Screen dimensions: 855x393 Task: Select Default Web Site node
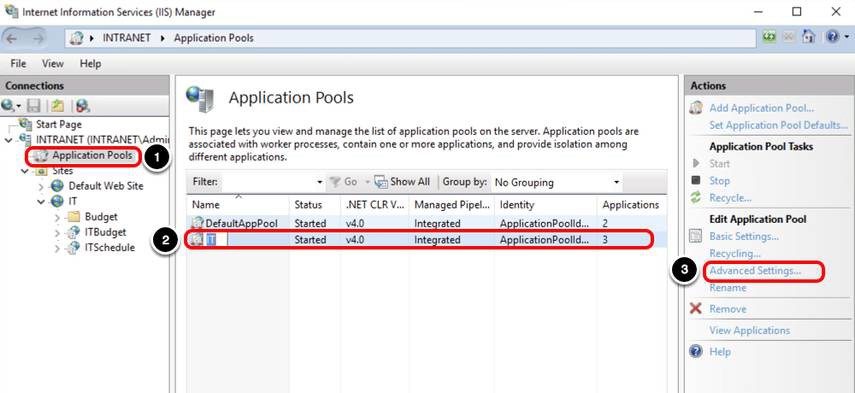point(106,186)
